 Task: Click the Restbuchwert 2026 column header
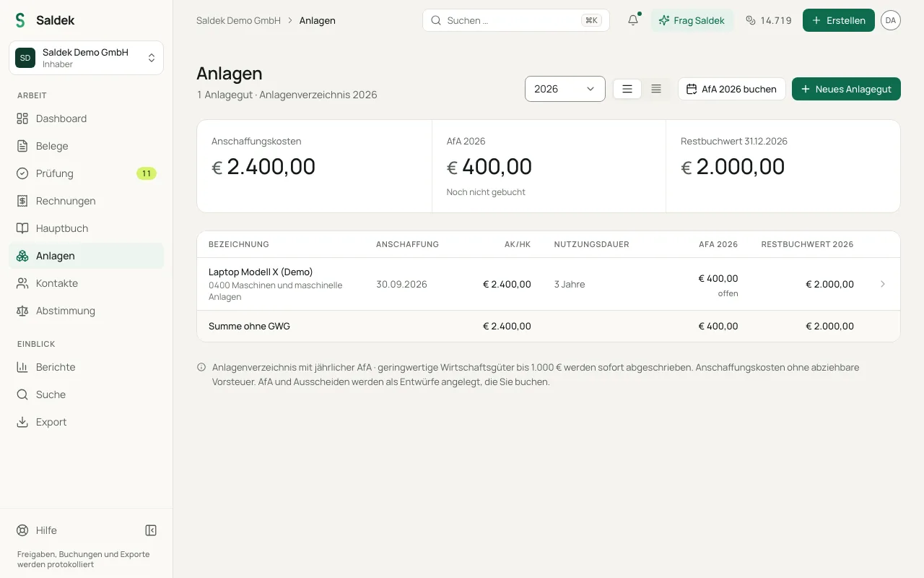point(807,244)
